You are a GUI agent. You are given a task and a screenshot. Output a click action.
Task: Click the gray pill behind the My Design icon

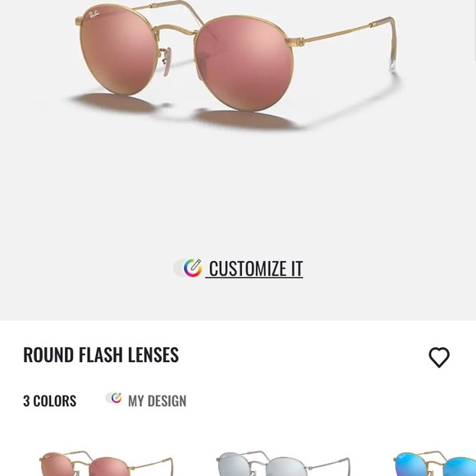108,398
